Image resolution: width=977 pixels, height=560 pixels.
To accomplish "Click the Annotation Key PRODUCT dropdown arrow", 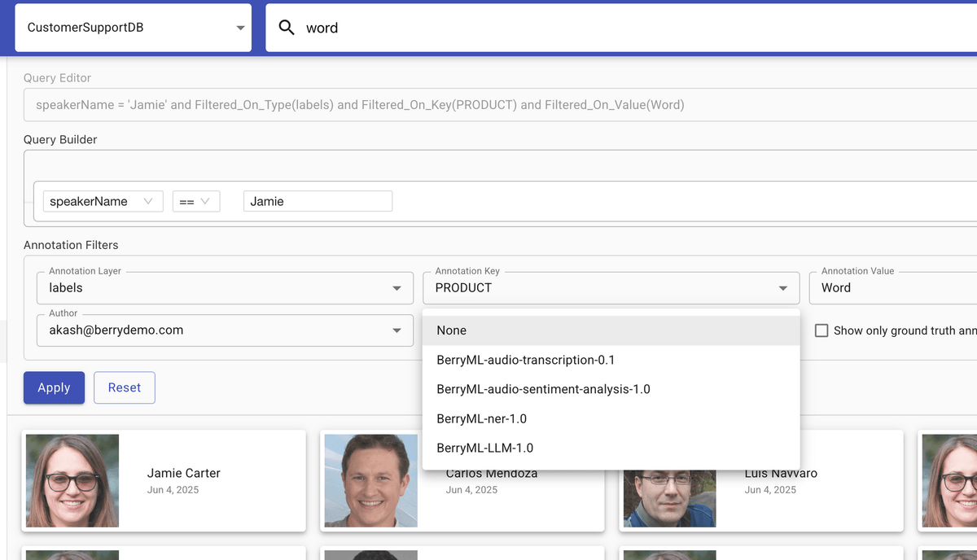I will (x=782, y=288).
